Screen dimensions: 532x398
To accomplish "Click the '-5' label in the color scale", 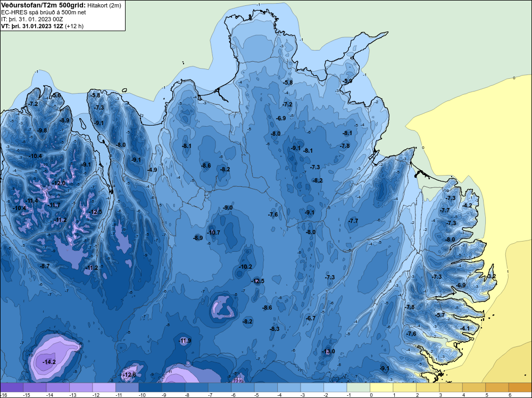I will (256, 395).
